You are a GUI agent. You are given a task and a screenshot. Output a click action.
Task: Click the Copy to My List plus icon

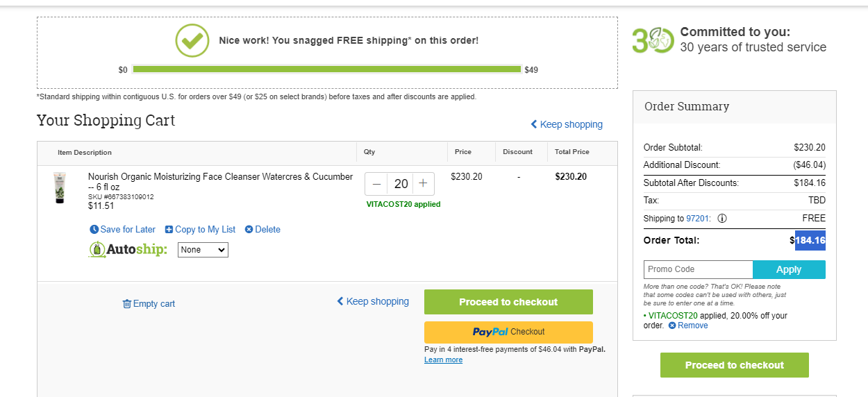click(169, 230)
